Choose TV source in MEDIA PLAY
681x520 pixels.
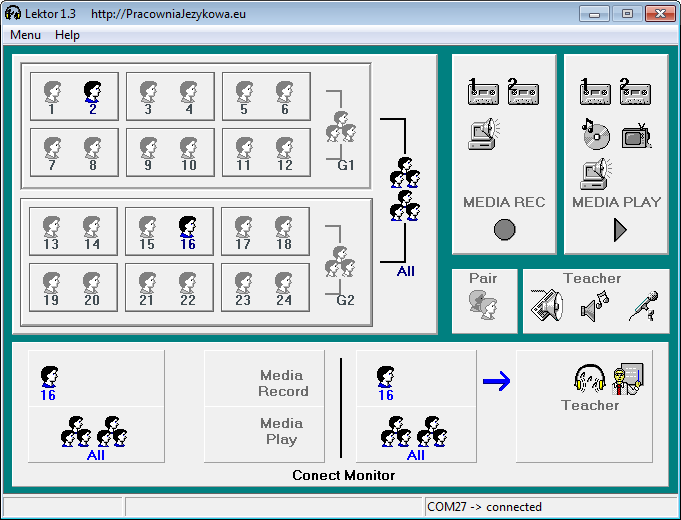pos(636,136)
